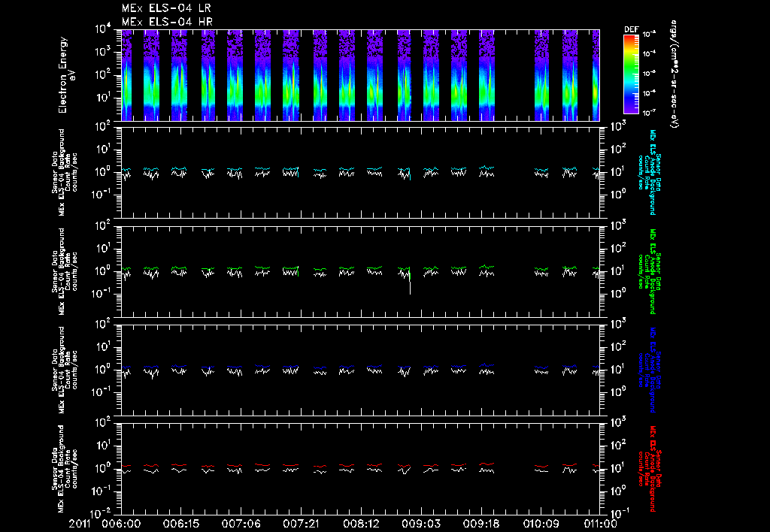770x532 pixels.
Task: Click the 10⁻² tick on the bottom panel's left axis
Action: coord(102,514)
